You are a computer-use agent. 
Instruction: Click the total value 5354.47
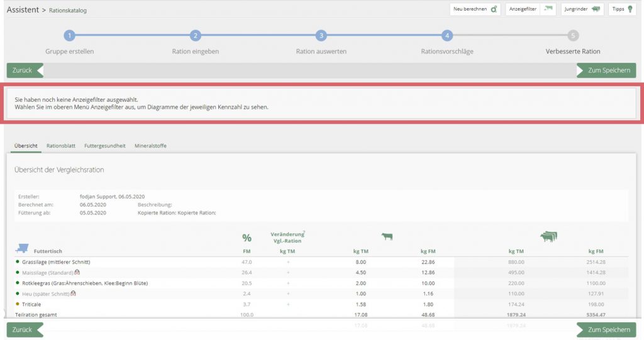(596, 315)
